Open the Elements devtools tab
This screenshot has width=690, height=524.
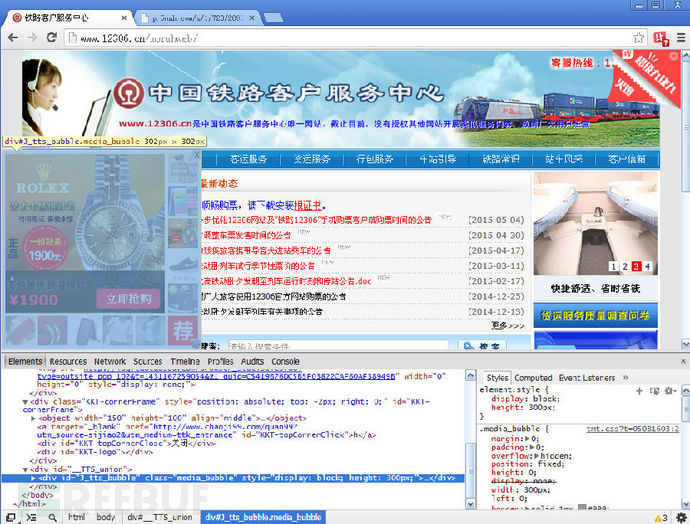[25, 361]
